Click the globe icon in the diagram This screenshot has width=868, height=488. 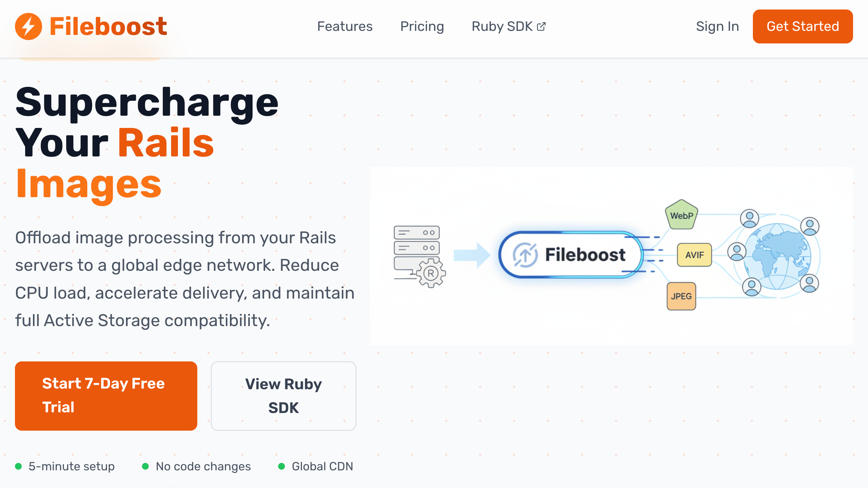pyautogui.click(x=778, y=257)
